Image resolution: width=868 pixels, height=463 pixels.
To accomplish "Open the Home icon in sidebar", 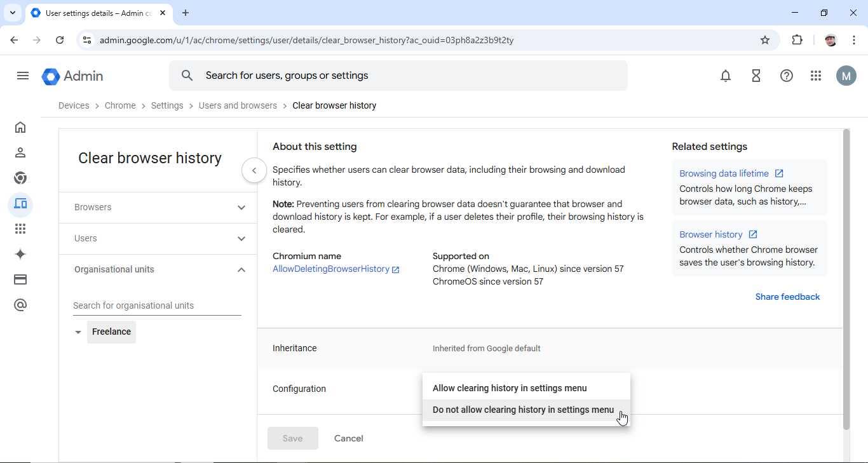I will (x=20, y=127).
